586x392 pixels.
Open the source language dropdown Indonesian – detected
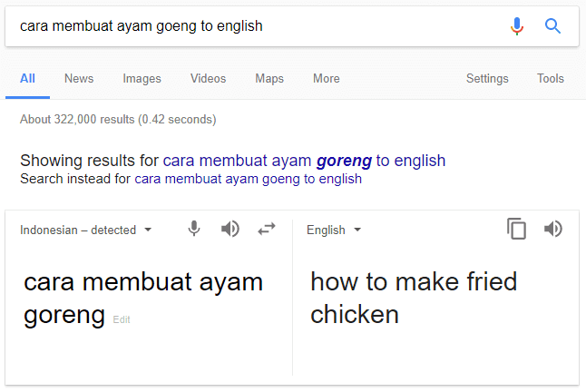tap(86, 230)
